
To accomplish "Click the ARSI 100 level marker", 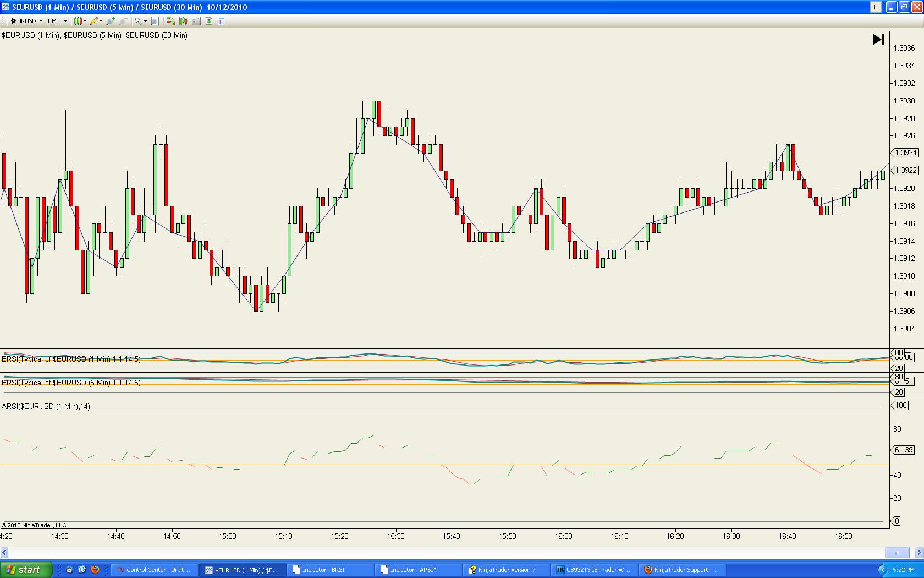I will pyautogui.click(x=900, y=405).
